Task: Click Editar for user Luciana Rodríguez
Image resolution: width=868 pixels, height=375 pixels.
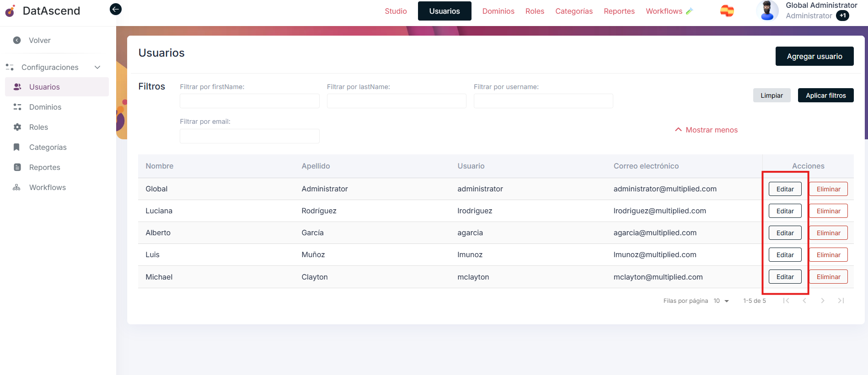Action: [785, 211]
